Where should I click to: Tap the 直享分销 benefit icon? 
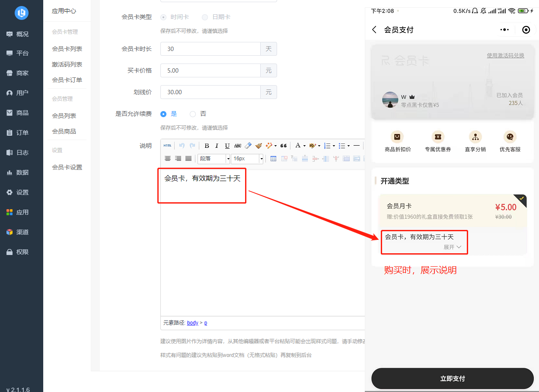click(x=475, y=137)
